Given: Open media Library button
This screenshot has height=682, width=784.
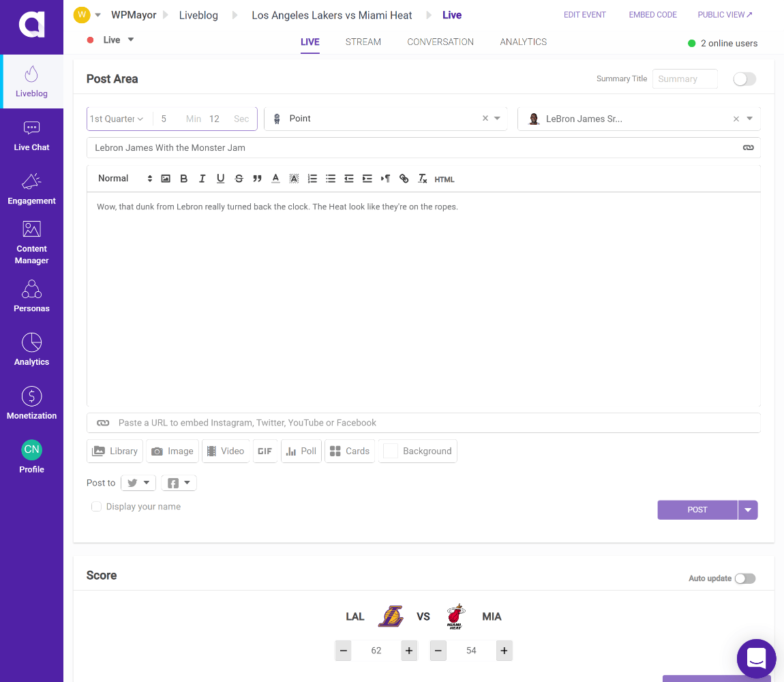Looking at the screenshot, I should click(115, 451).
